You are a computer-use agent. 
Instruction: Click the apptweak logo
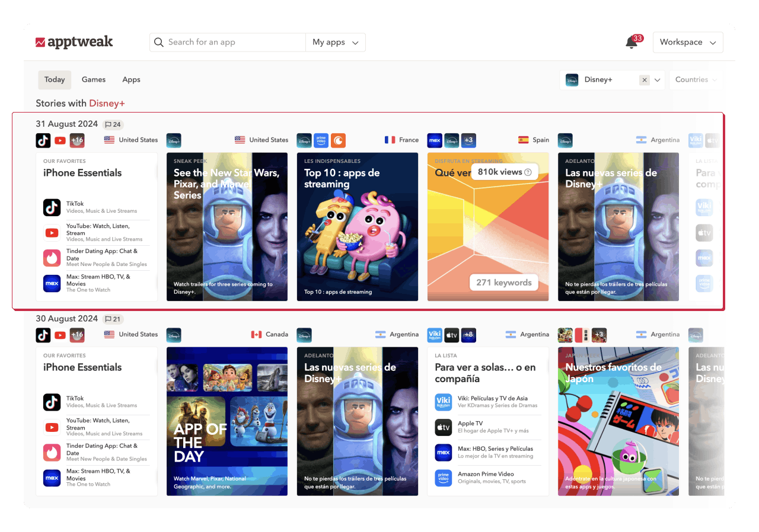[74, 42]
